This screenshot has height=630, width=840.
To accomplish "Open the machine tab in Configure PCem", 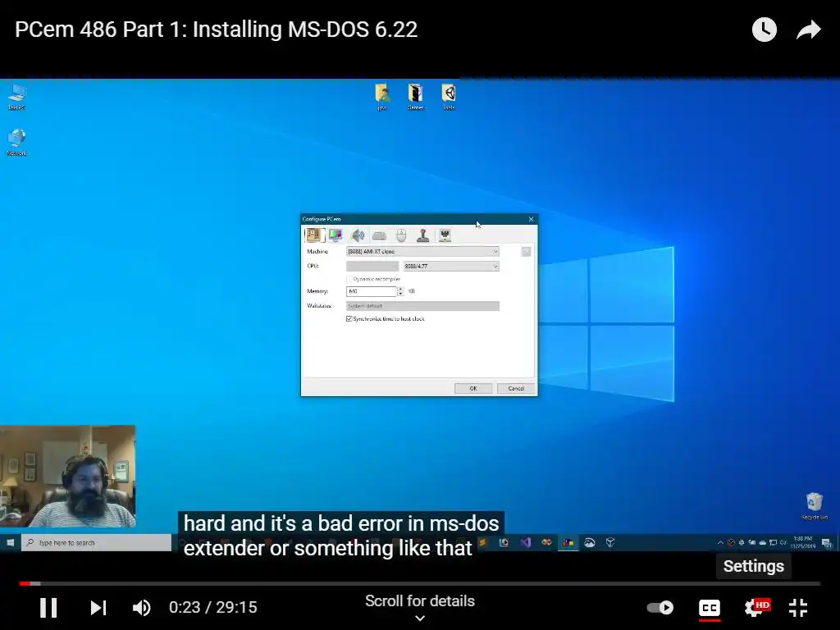I will (314, 235).
